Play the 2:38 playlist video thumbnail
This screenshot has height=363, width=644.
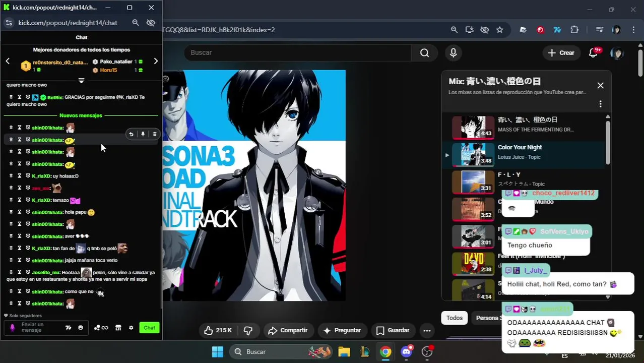click(x=473, y=263)
